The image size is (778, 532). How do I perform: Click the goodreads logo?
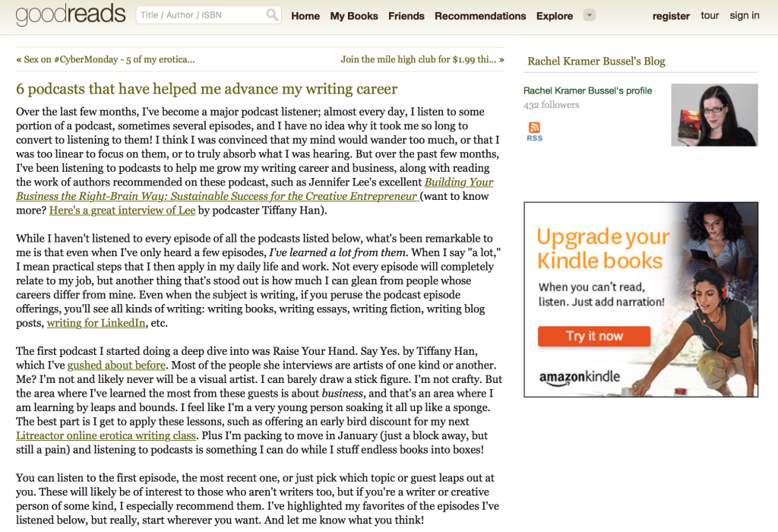point(71,14)
